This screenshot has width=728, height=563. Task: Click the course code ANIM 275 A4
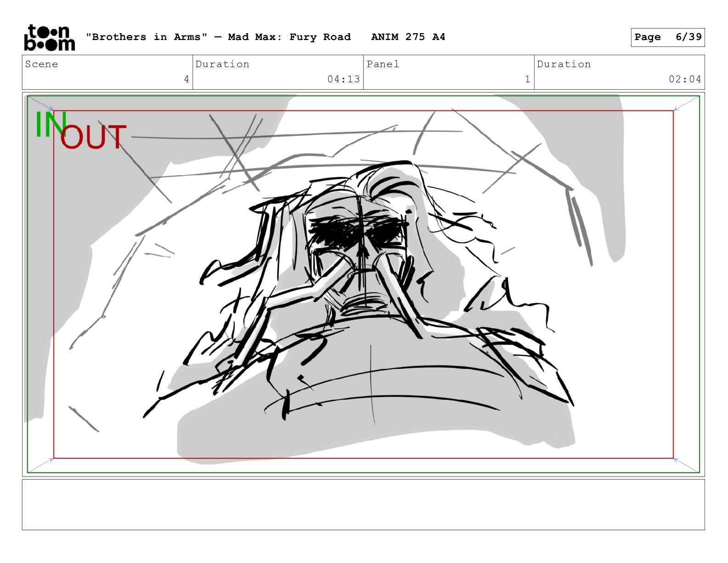(x=408, y=37)
